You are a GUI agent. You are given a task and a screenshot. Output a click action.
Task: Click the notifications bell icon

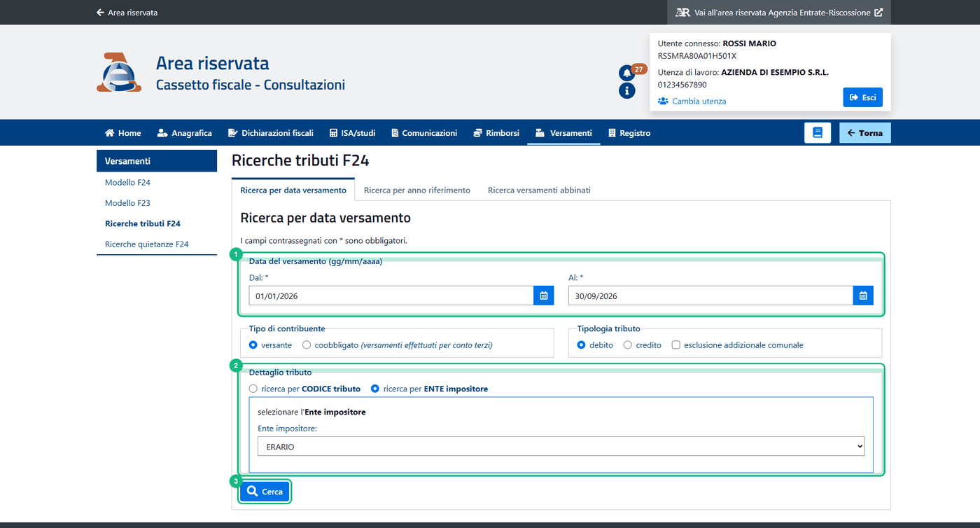[x=626, y=73]
